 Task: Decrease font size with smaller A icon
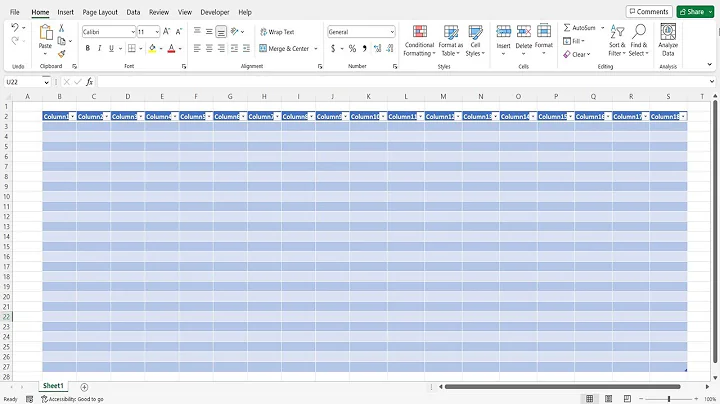[179, 32]
